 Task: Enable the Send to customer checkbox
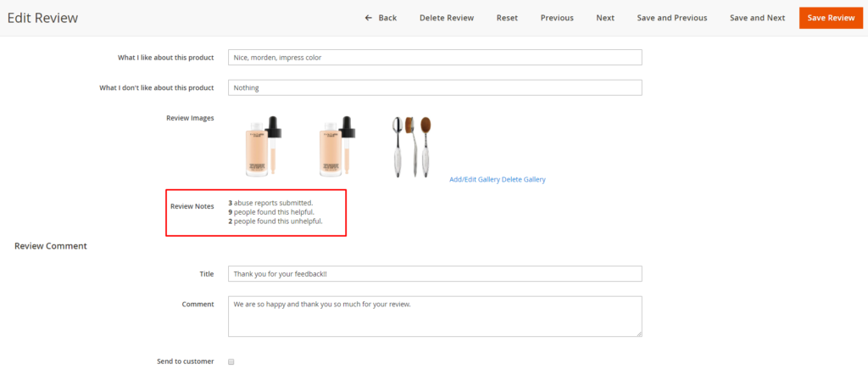[231, 361]
